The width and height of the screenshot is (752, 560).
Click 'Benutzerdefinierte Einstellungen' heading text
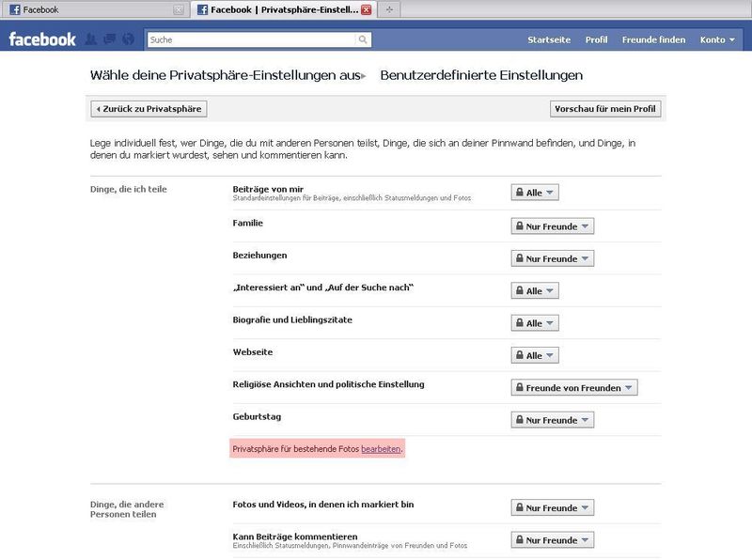tap(481, 75)
